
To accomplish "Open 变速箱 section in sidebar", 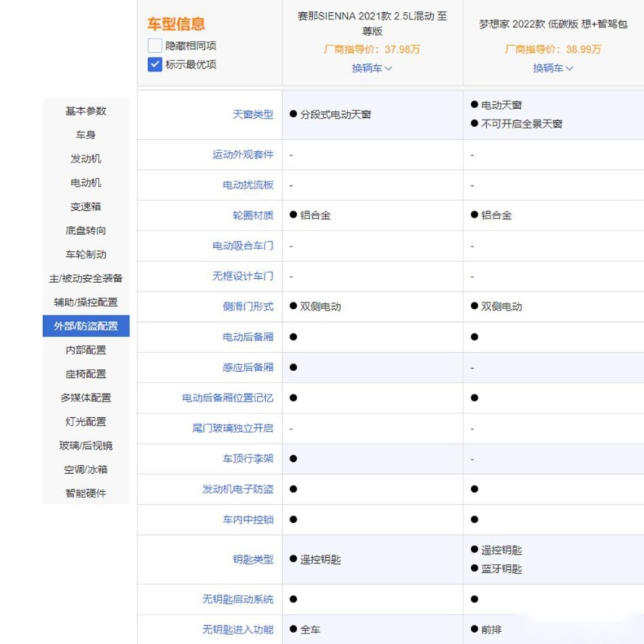I will [x=86, y=206].
